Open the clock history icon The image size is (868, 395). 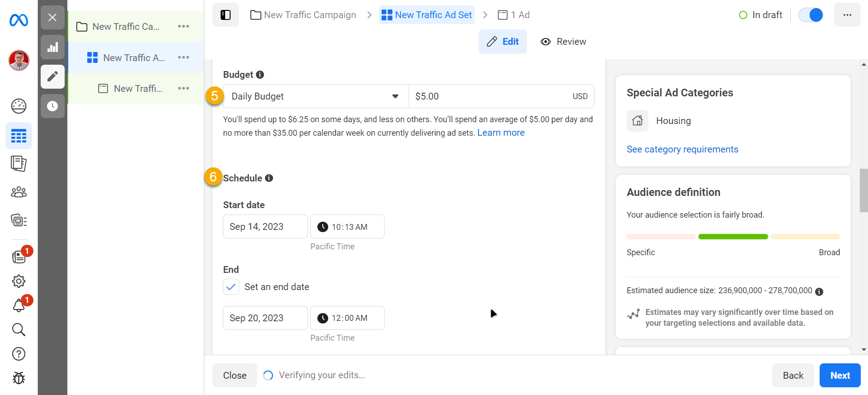pos(52,106)
